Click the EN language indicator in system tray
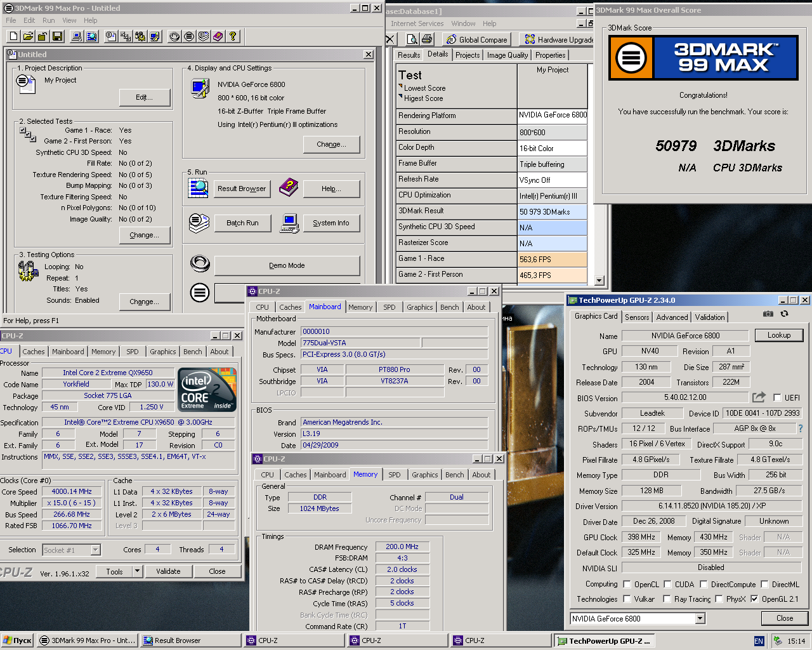Viewport: 812px width, 650px height. 759,641
